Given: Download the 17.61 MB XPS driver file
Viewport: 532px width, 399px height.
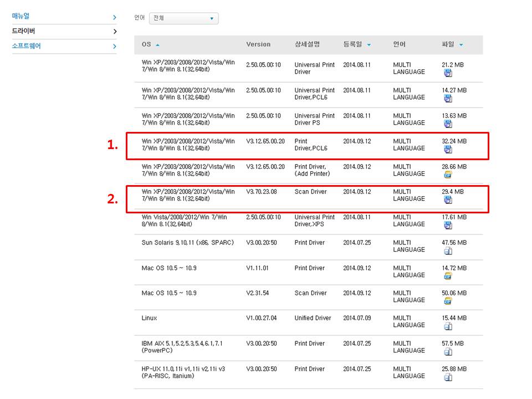Looking at the screenshot, I should 447,225.
